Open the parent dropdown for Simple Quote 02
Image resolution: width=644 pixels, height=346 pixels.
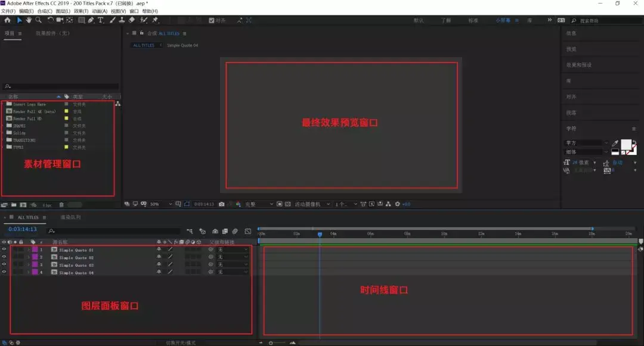233,257
